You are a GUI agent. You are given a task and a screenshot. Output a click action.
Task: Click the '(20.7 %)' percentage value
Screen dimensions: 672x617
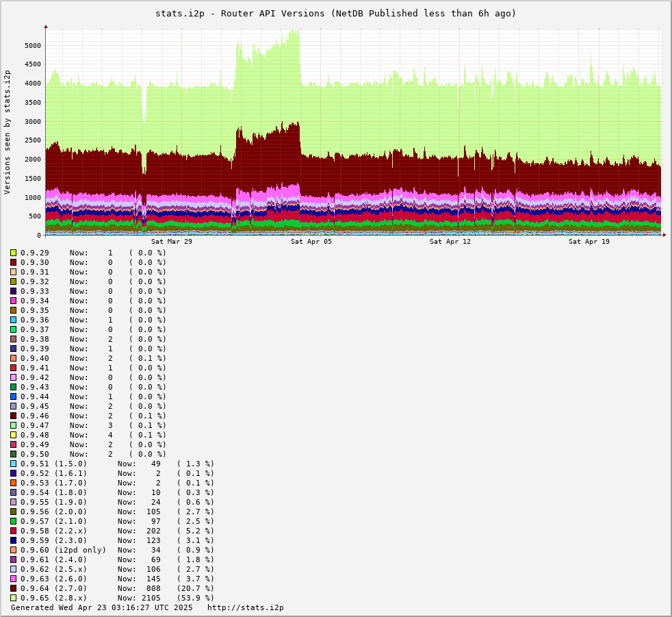pyautogui.click(x=196, y=588)
